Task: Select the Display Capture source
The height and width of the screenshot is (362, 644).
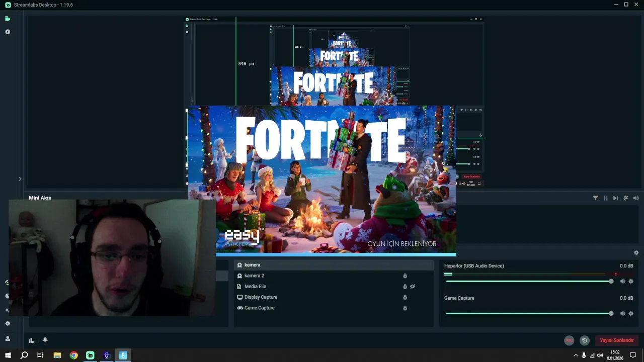Action: tap(334, 297)
